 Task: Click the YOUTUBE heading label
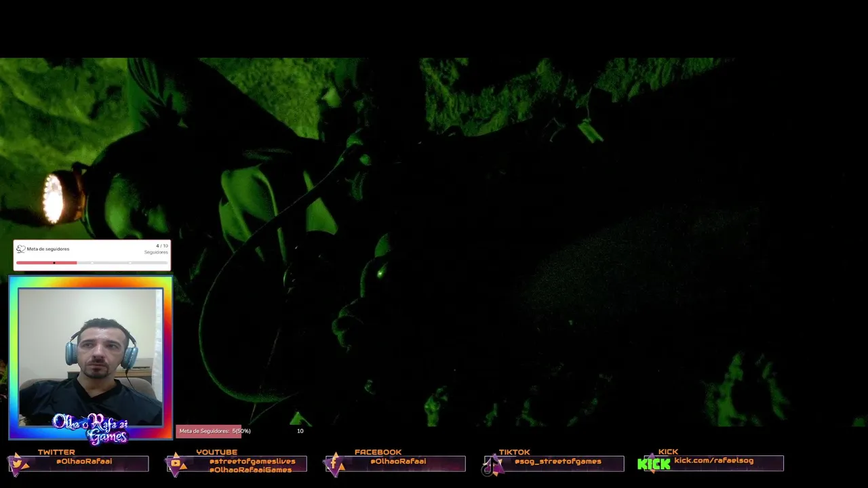pyautogui.click(x=217, y=452)
